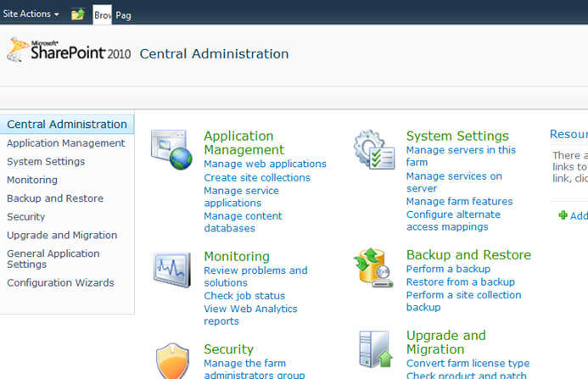Open Perform a backup link

pos(448,269)
